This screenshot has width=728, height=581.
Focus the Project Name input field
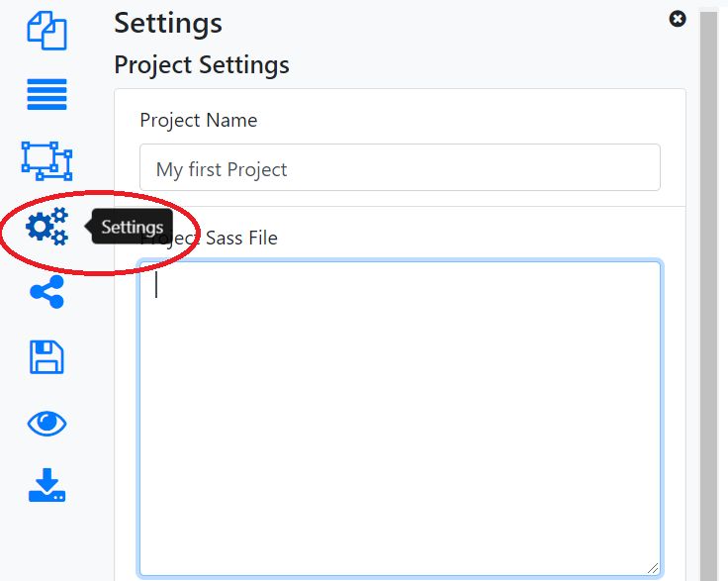pyautogui.click(x=400, y=168)
